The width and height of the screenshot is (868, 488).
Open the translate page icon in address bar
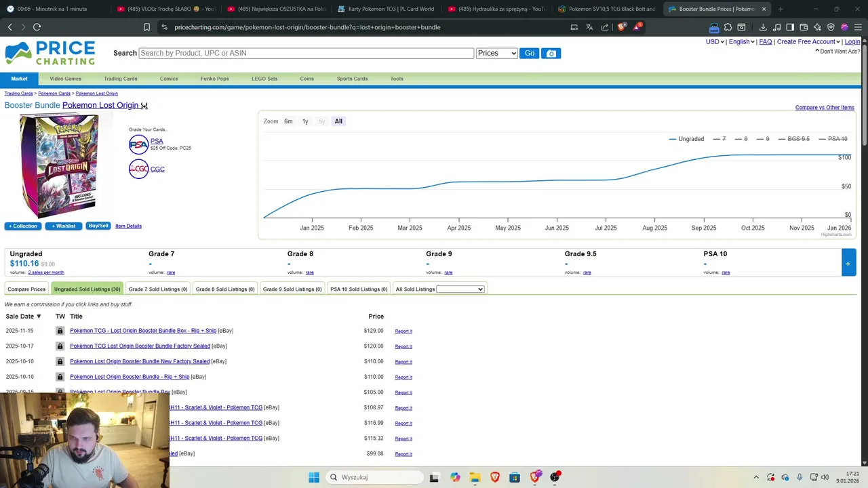pyautogui.click(x=589, y=27)
